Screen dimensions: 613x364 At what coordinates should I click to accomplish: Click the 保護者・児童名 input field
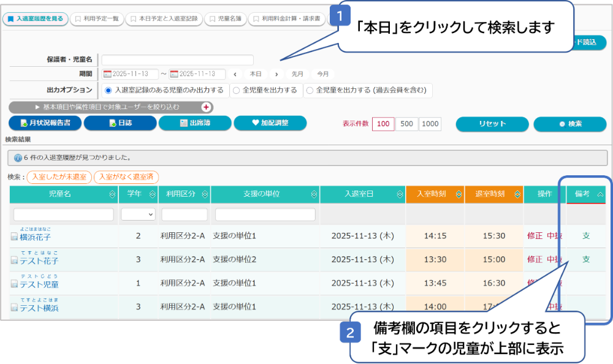point(177,60)
